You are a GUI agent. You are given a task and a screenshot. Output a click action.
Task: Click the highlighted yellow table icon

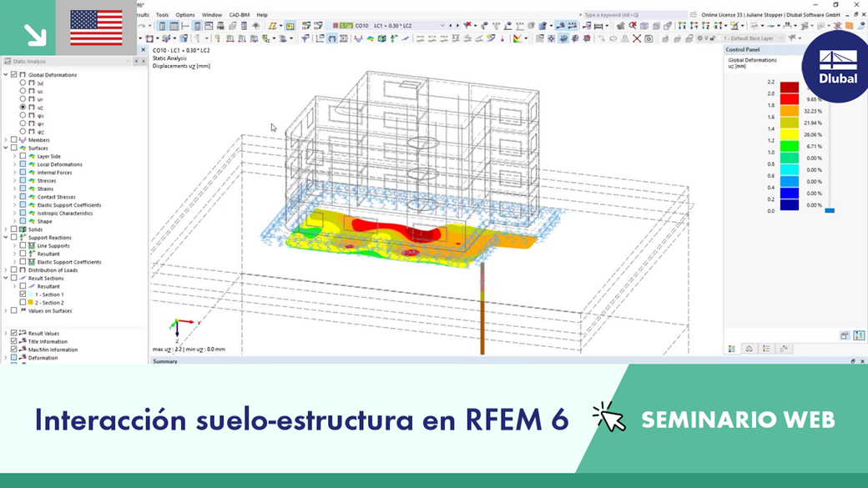pyautogui.click(x=290, y=26)
